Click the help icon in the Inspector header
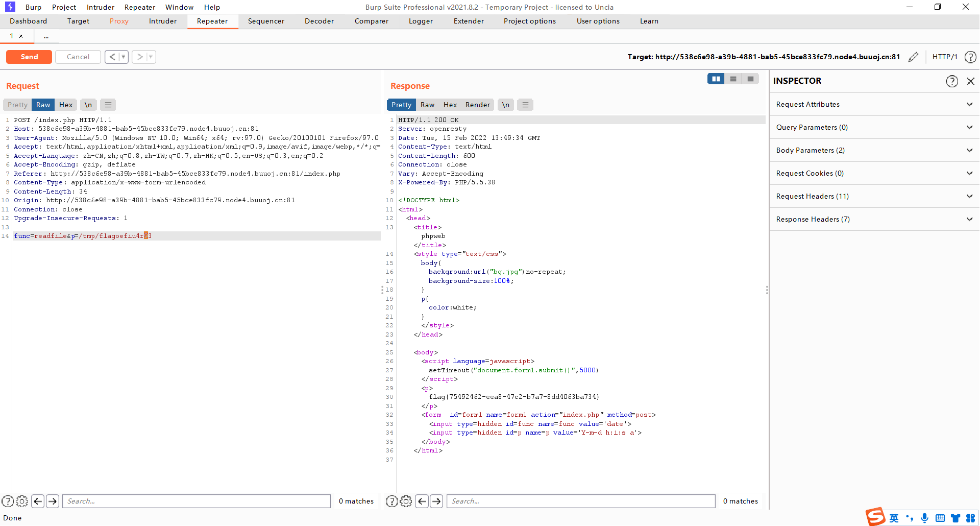 951,81
